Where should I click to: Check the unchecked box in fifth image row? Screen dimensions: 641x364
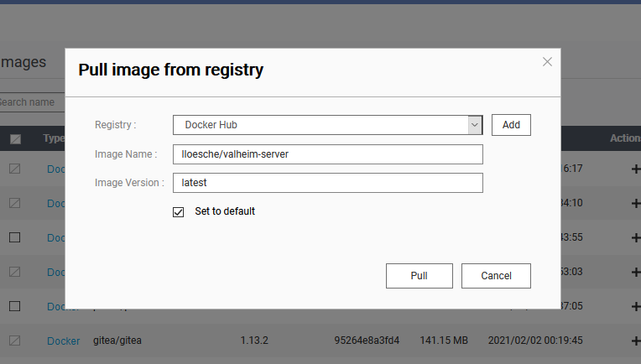click(14, 306)
